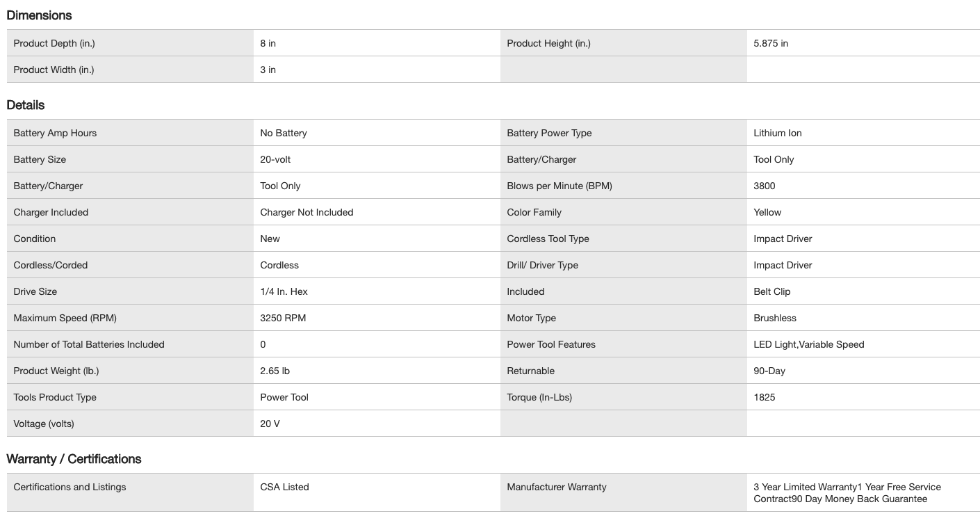Click the Details section heading

pyautogui.click(x=26, y=105)
